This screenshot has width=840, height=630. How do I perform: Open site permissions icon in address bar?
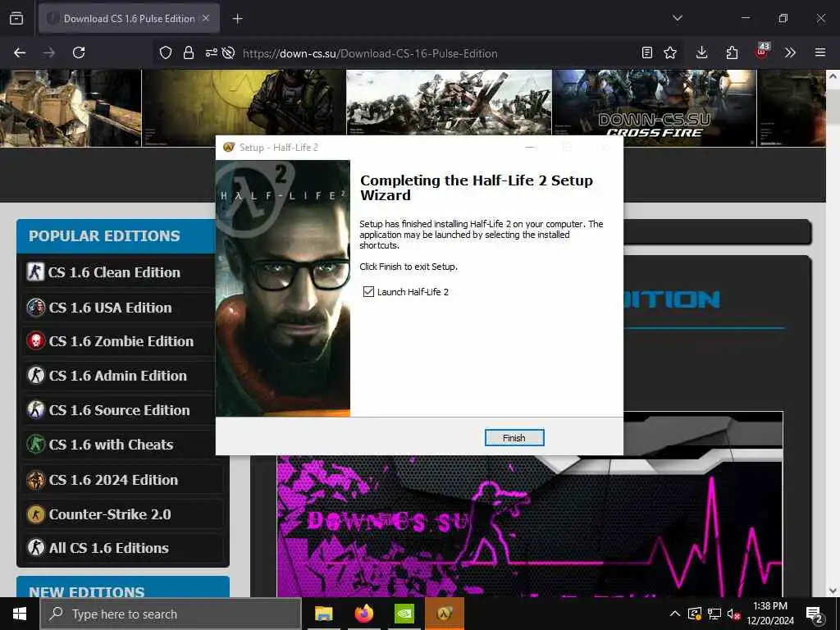pos(211,52)
